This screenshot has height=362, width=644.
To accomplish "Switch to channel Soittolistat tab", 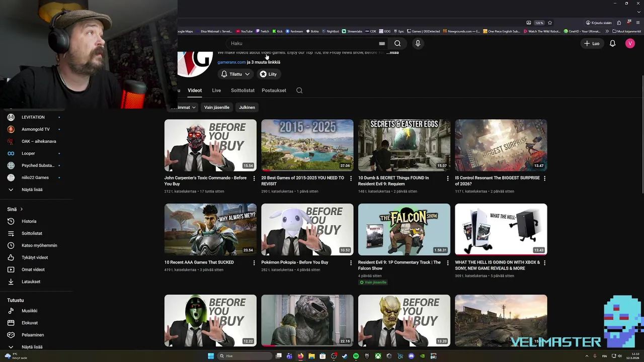I will coord(243,90).
